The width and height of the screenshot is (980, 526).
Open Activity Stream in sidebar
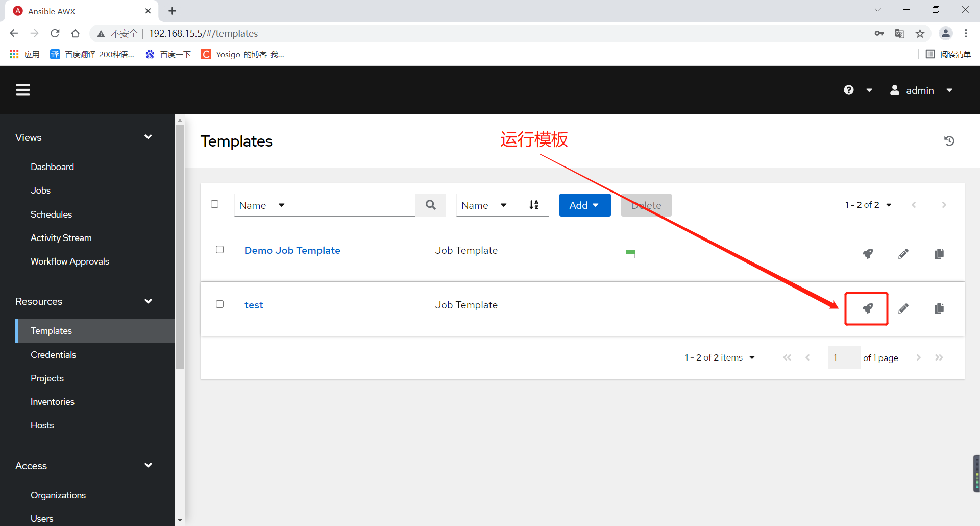click(61, 238)
